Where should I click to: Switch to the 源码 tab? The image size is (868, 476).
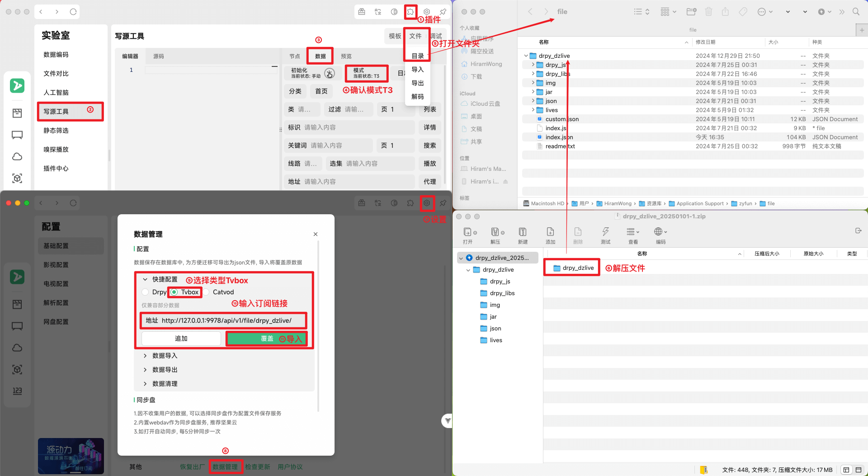point(158,56)
